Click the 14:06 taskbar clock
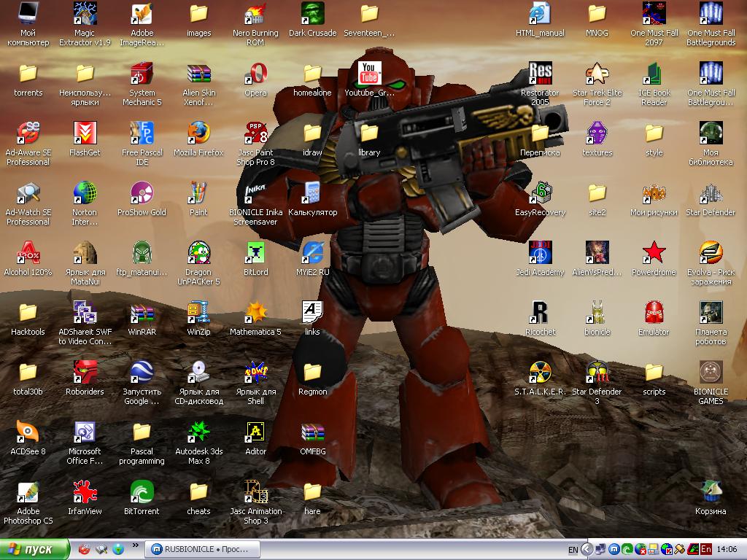747x560 pixels. (727, 550)
